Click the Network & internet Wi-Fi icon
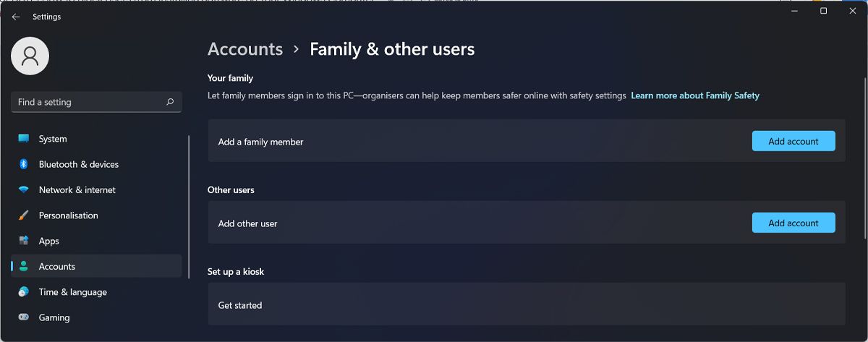The image size is (868, 342). (24, 190)
